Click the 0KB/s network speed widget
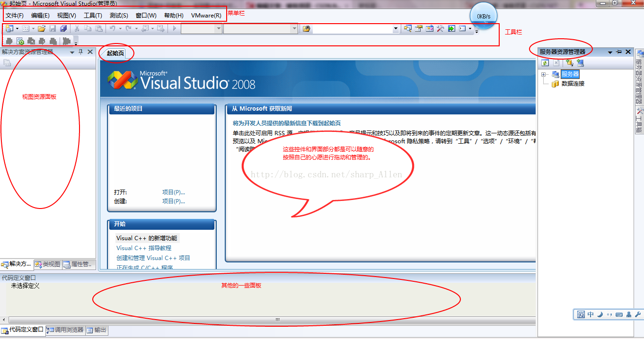644x339 pixels. [x=484, y=16]
